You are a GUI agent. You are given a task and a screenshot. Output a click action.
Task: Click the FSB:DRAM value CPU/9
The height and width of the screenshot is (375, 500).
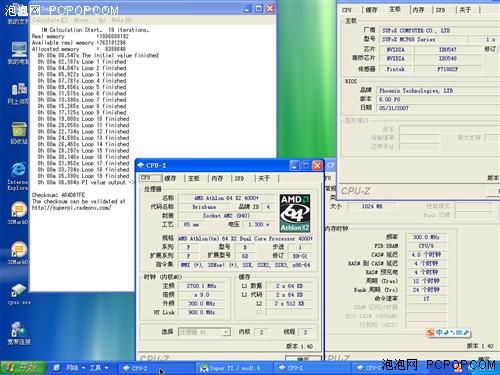[426, 246]
